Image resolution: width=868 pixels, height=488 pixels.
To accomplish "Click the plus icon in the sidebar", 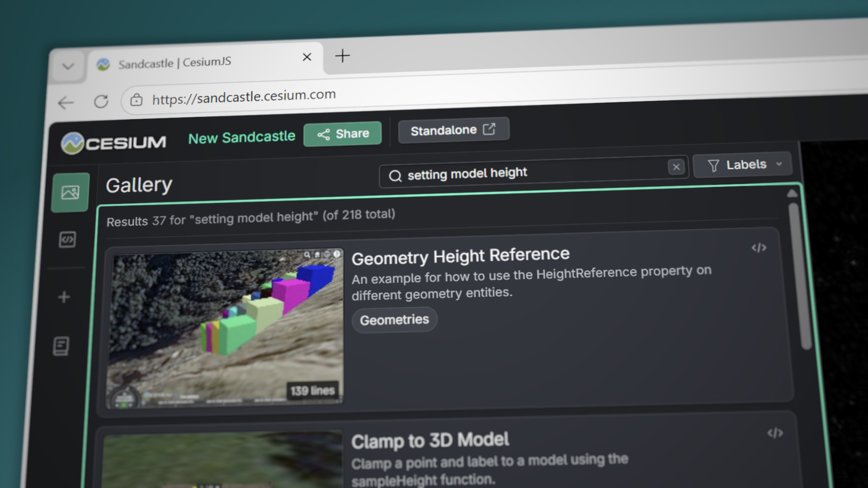I will click(64, 297).
